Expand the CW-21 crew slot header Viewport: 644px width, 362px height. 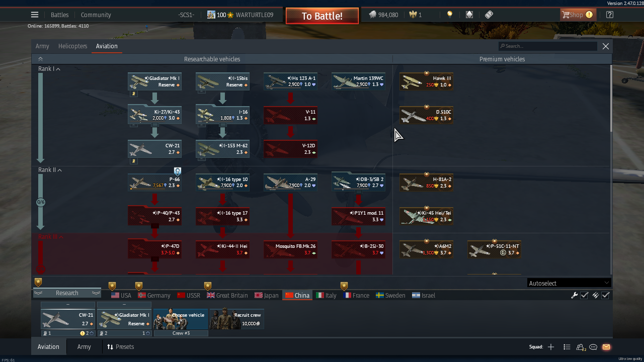pyautogui.click(x=68, y=305)
